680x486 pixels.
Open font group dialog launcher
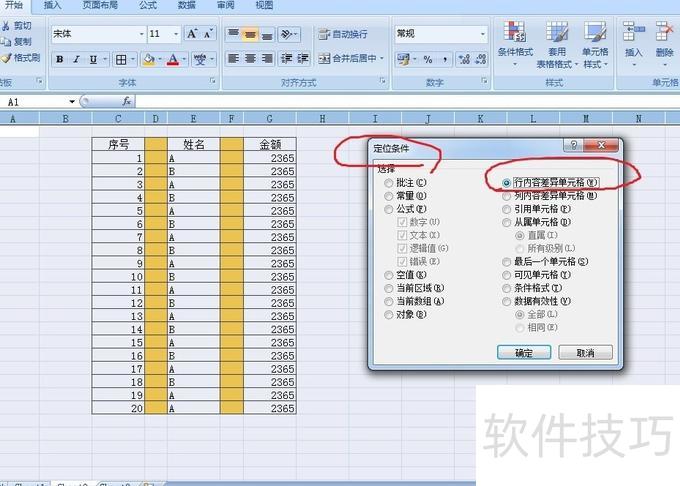pos(212,81)
